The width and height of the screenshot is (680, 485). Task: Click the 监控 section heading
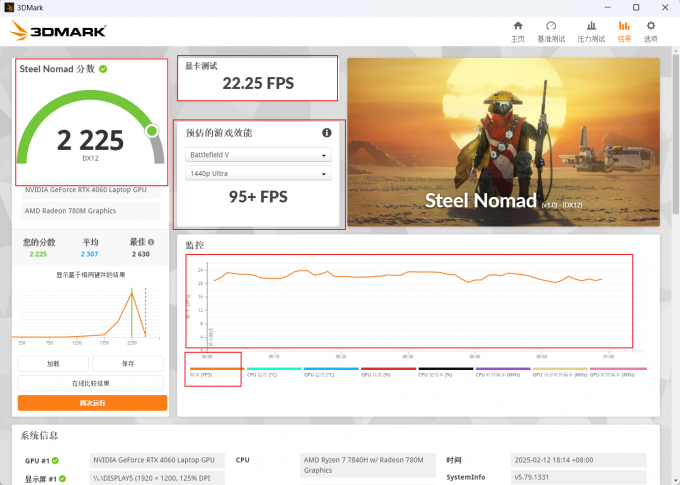coord(195,246)
